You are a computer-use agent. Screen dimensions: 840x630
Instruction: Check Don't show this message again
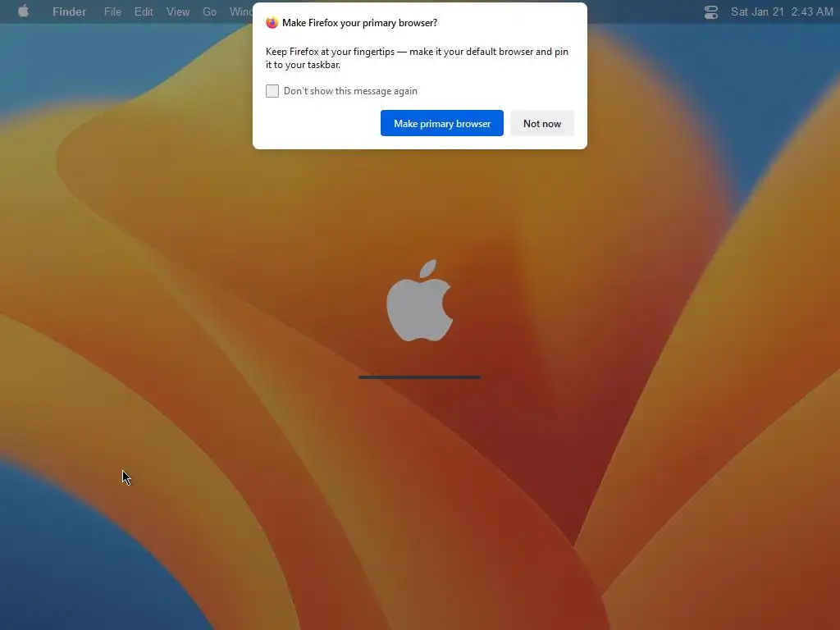272,91
